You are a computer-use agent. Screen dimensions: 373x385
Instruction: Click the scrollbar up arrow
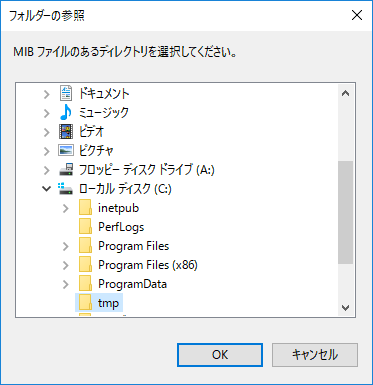pyautogui.click(x=346, y=93)
